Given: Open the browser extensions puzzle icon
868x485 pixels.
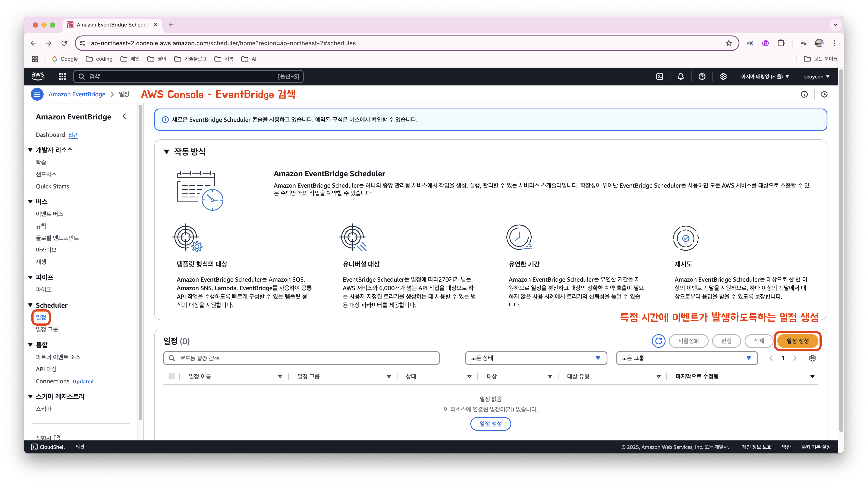Looking at the screenshot, I should (781, 43).
